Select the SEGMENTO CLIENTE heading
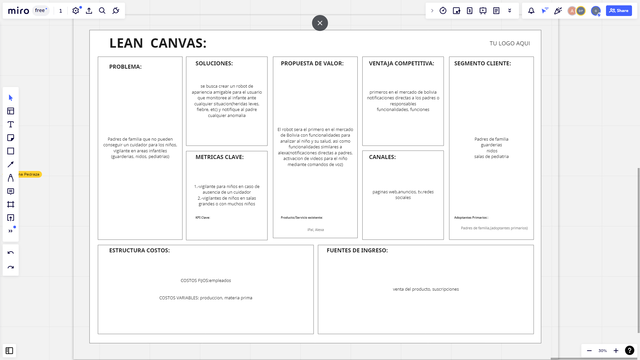 (x=482, y=63)
